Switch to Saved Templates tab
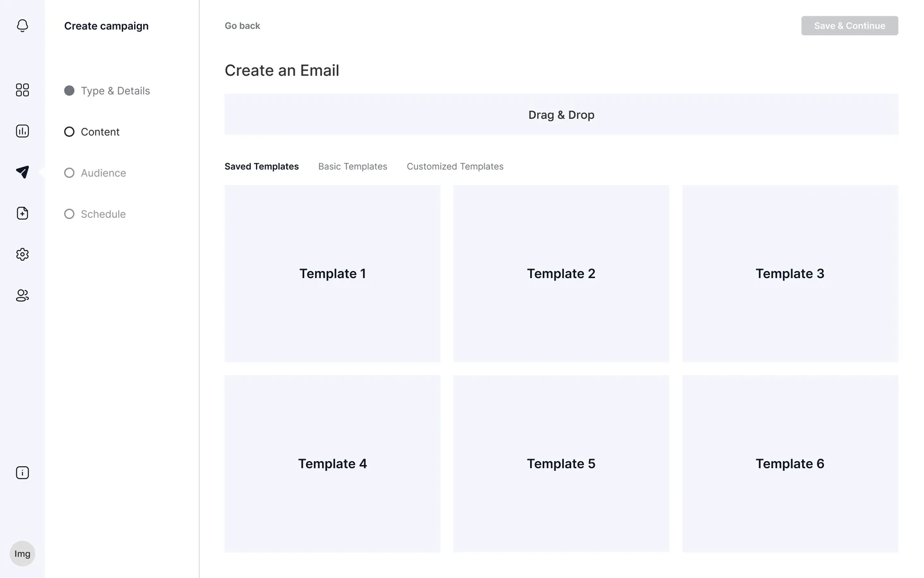Screen dimensions: 924x578 tap(262, 166)
